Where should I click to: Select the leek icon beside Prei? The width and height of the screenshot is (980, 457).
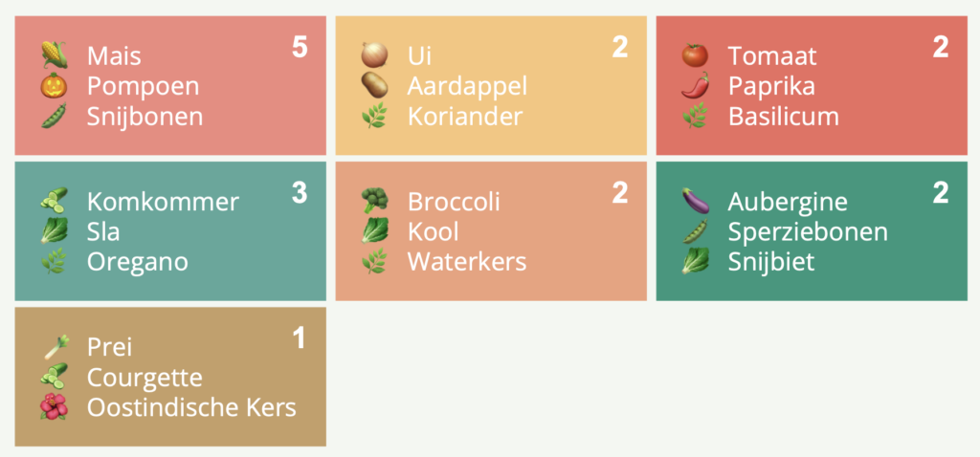click(x=56, y=347)
